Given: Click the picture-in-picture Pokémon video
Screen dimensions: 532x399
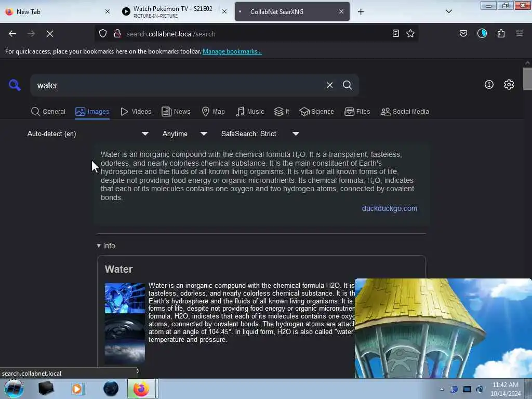Looking at the screenshot, I should coord(443,328).
